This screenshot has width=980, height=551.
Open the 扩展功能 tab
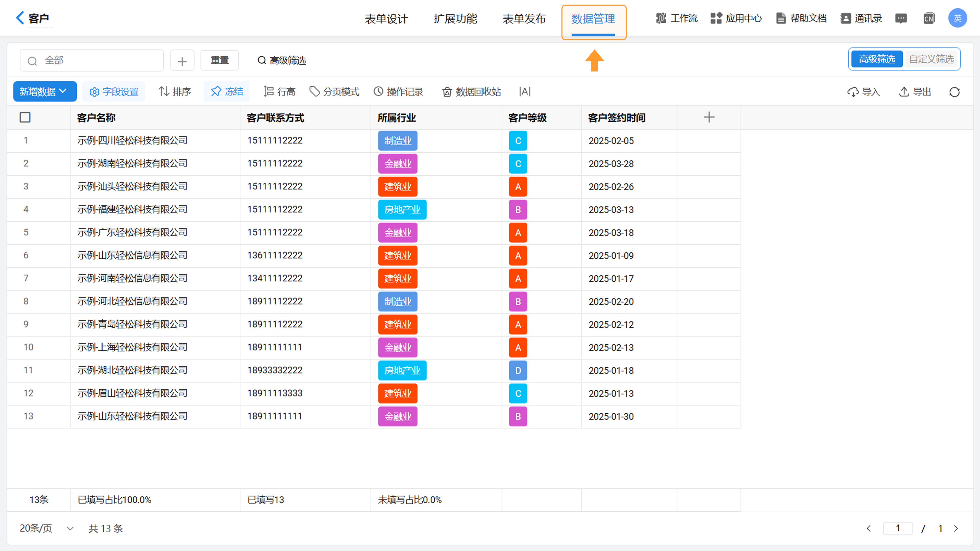coord(455,19)
